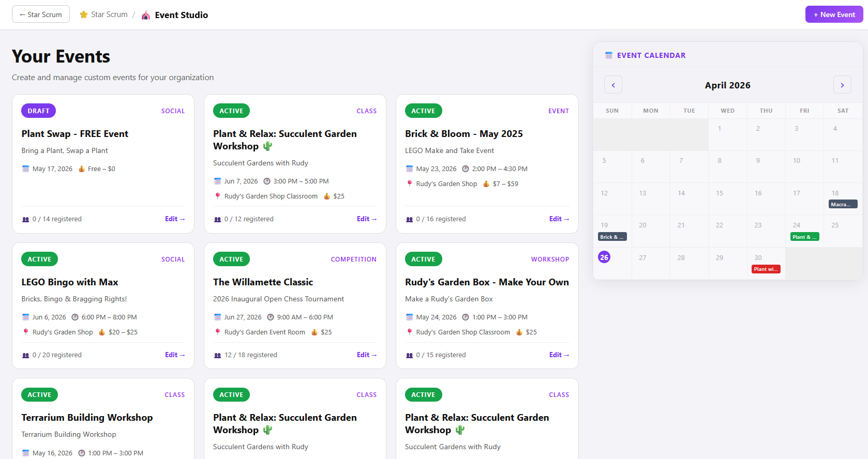Go to next month in calendar
The height and width of the screenshot is (459, 868).
842,85
